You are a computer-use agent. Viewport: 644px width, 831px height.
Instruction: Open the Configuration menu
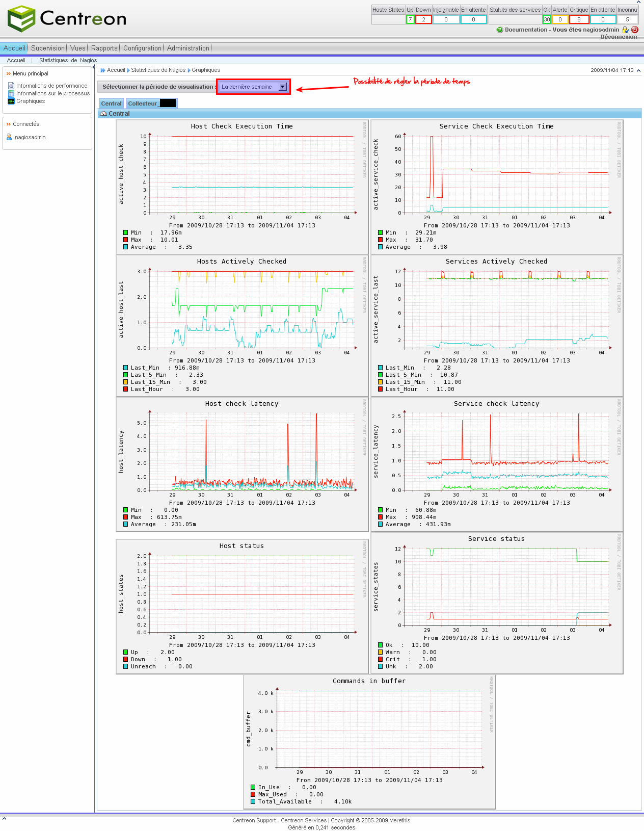click(142, 48)
